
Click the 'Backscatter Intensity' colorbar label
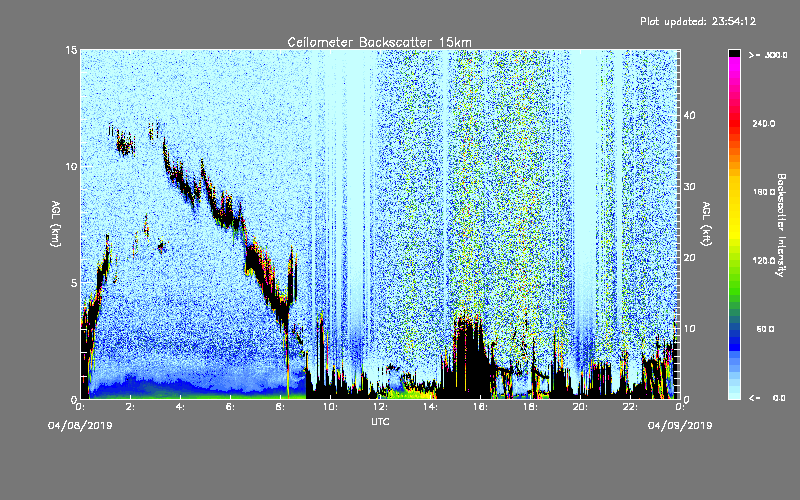pos(781,225)
